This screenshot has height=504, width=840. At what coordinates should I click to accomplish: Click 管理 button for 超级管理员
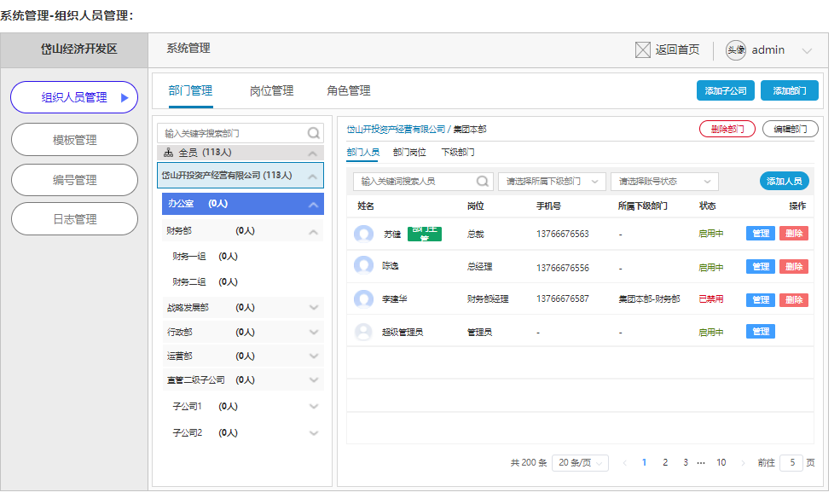click(761, 332)
